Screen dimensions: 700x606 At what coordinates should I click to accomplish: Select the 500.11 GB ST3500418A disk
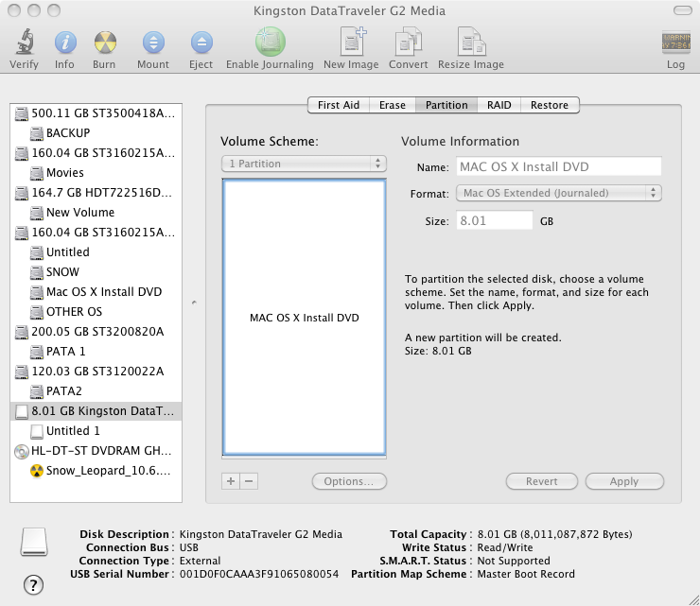(96, 113)
